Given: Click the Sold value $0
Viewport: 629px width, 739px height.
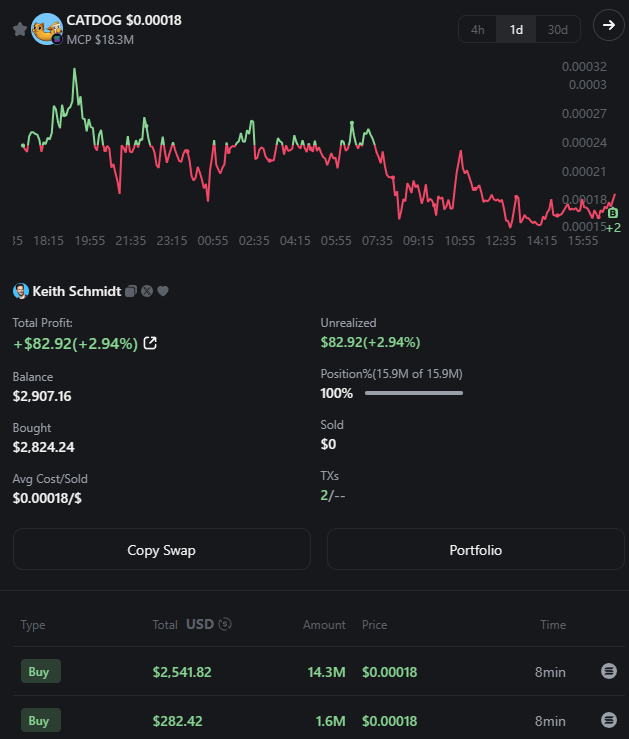Looking at the screenshot, I should click(x=328, y=444).
